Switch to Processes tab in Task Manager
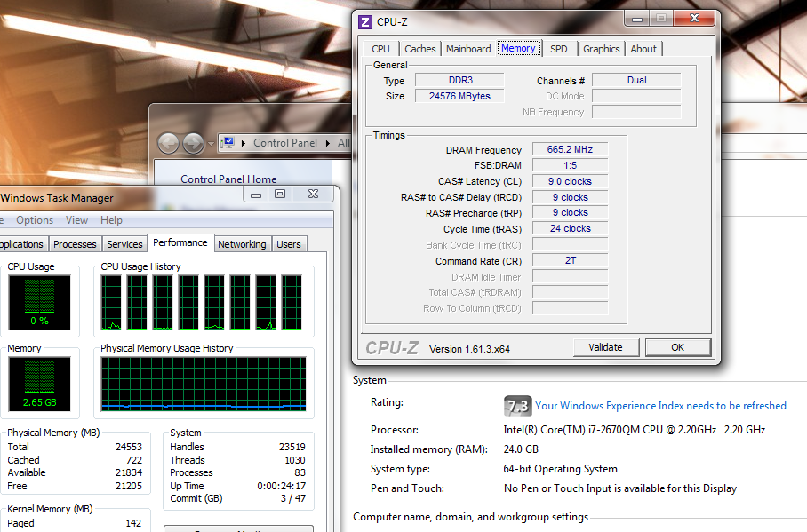This screenshot has width=807, height=532. [75, 244]
